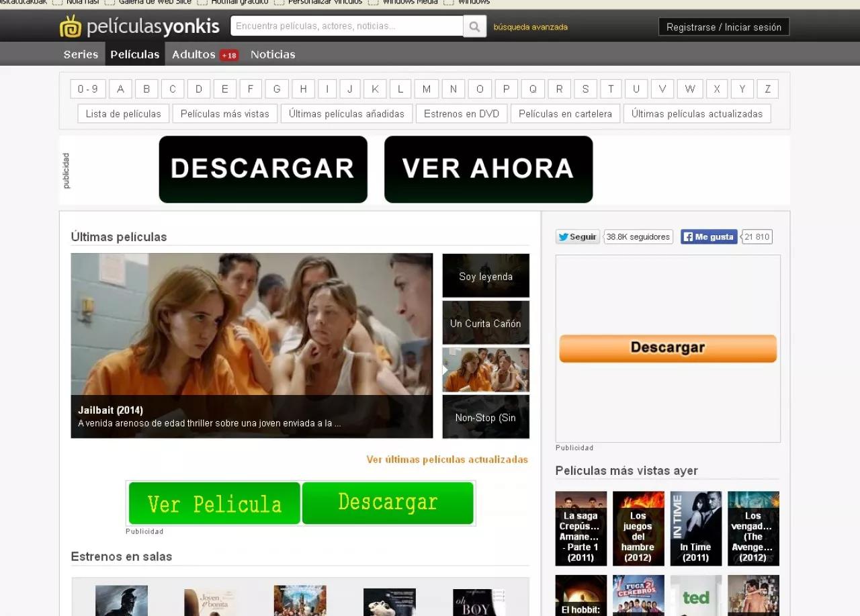Screen dimensions: 860x616
Task: Filter movies by letter W
Action: tap(690, 89)
